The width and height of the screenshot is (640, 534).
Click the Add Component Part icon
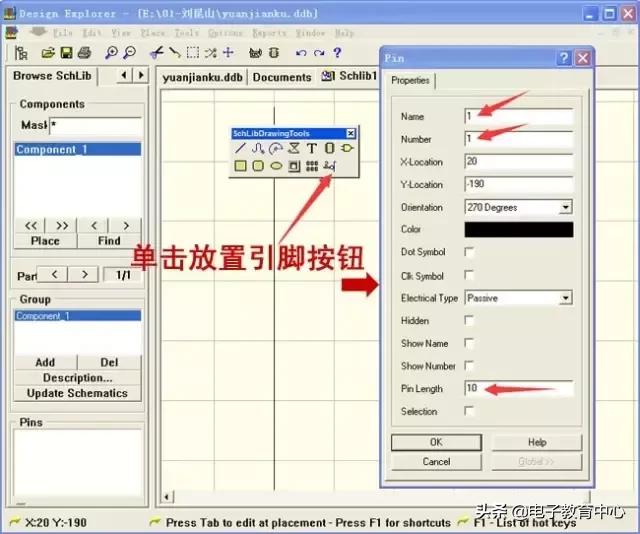tap(347, 148)
